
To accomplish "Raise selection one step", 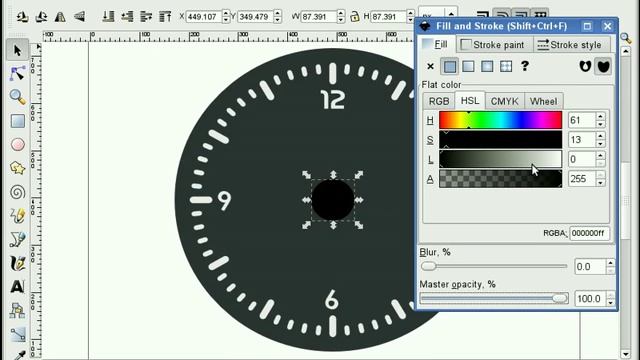I will click(x=146, y=17).
